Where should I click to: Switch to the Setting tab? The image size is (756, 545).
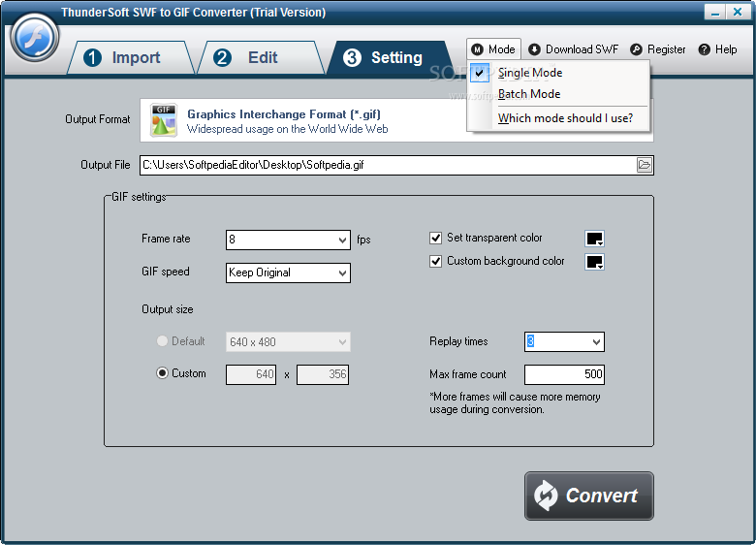[390, 57]
